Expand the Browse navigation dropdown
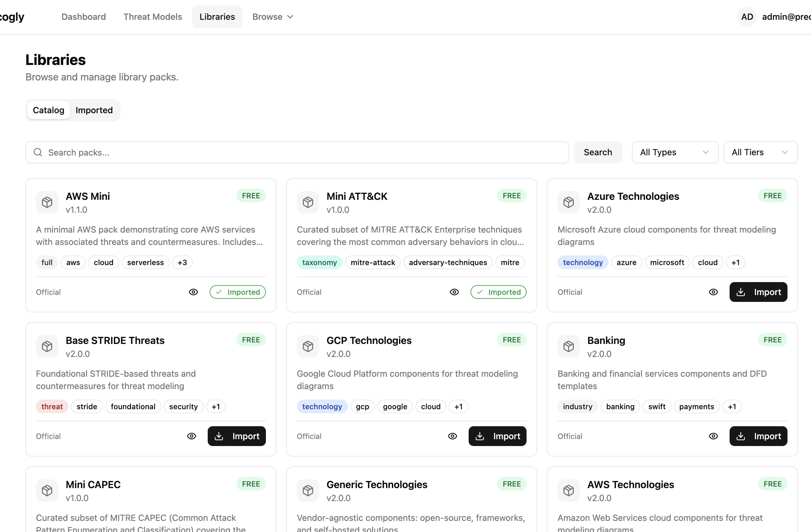The image size is (811, 532). pyautogui.click(x=272, y=16)
